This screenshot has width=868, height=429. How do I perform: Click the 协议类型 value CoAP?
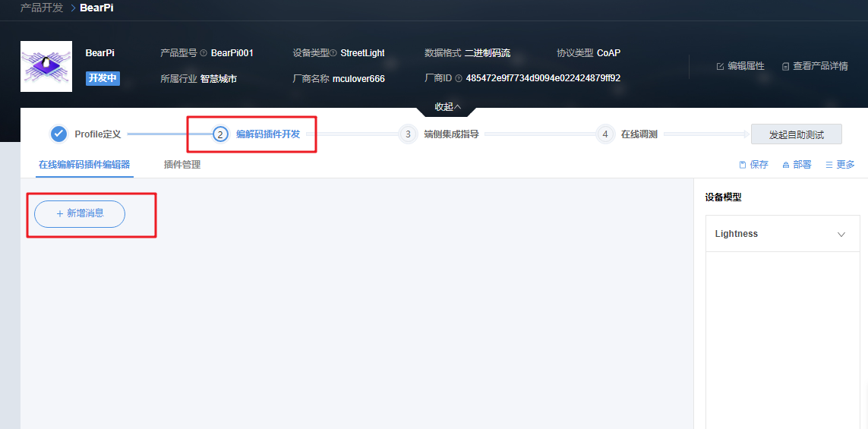pos(608,53)
